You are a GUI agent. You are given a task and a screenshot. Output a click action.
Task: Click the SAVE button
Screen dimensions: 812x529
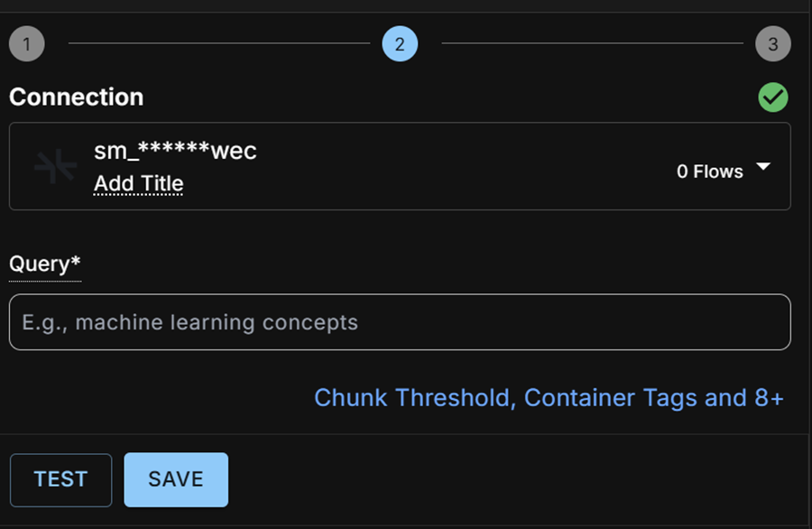(176, 479)
